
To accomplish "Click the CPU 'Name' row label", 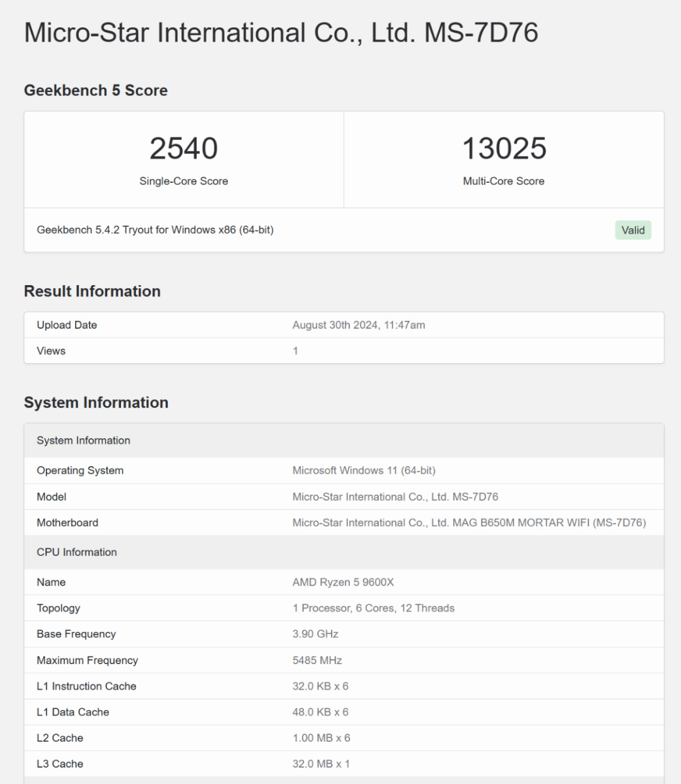I will tap(51, 582).
